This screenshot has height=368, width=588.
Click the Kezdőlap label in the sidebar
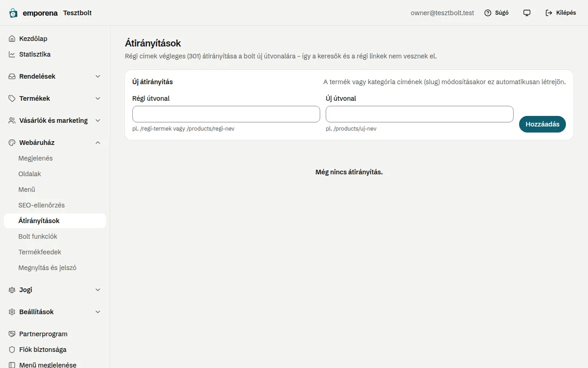(x=33, y=39)
